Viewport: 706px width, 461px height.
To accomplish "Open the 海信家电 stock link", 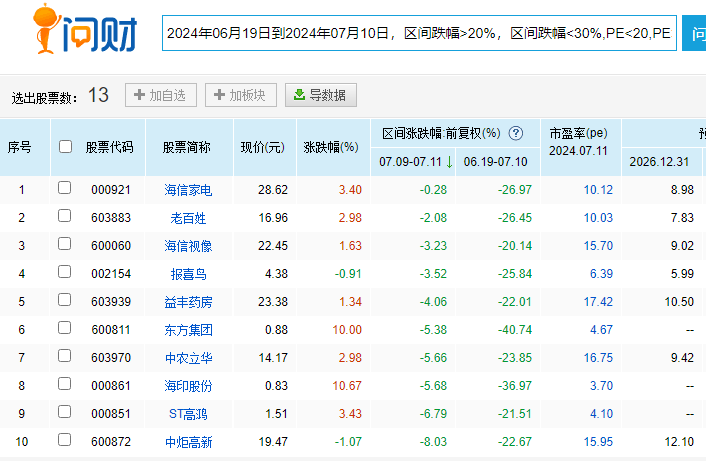I will (188, 190).
